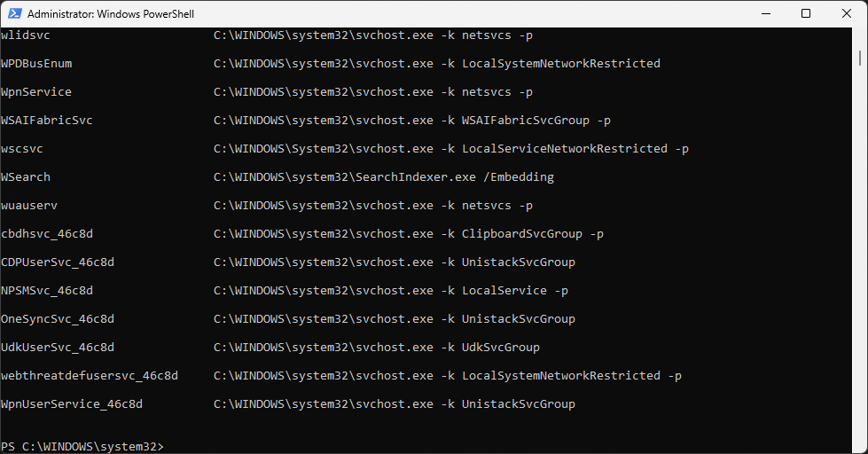The height and width of the screenshot is (454, 868).
Task: Click the vertical scrollbar thumb
Action: [860, 57]
